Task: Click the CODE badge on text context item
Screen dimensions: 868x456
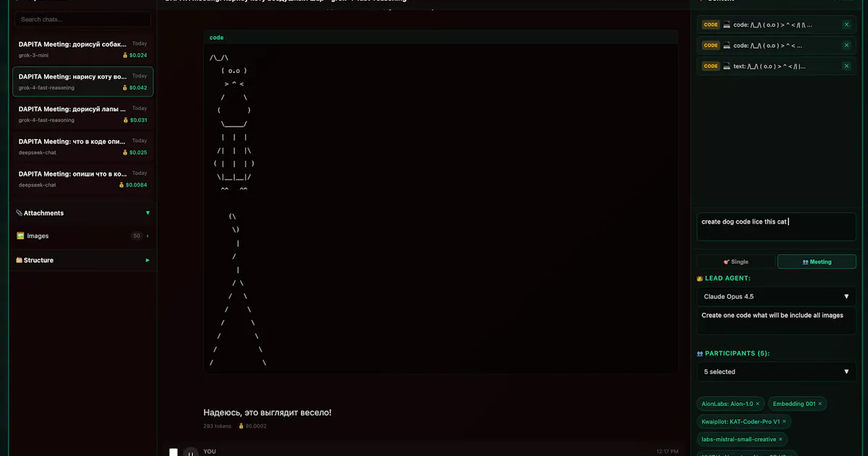Action: coord(710,66)
